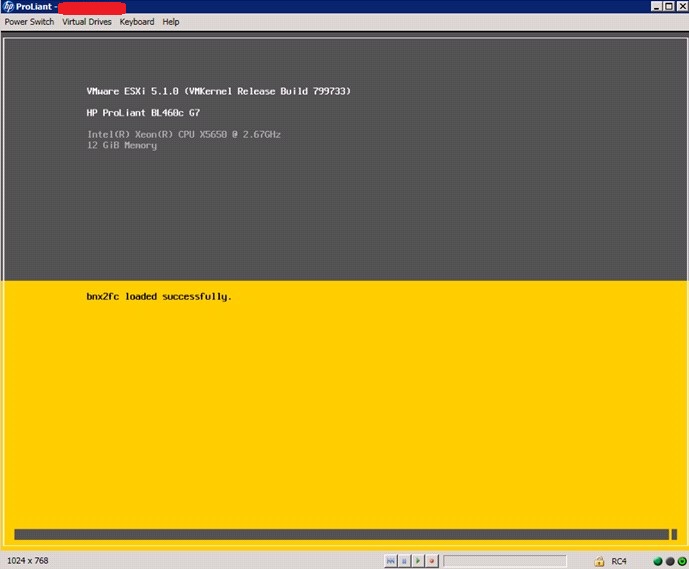
Task: Click the ESXi boot progress bar
Action: click(x=345, y=534)
